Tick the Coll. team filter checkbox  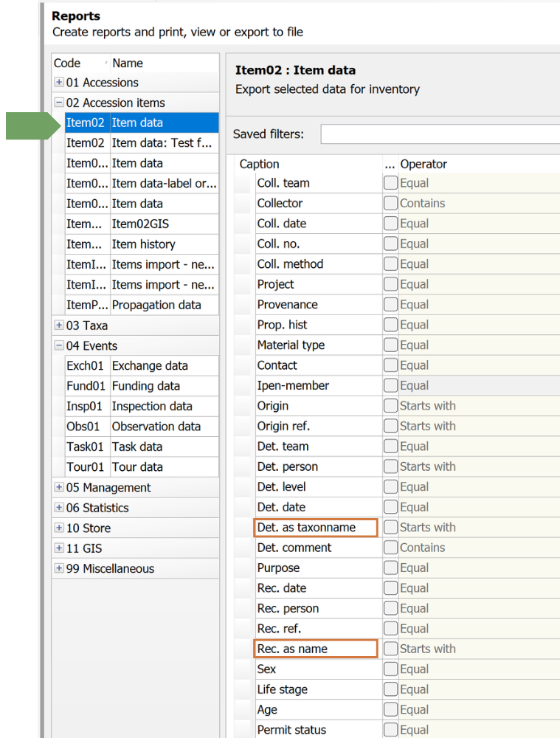point(390,182)
